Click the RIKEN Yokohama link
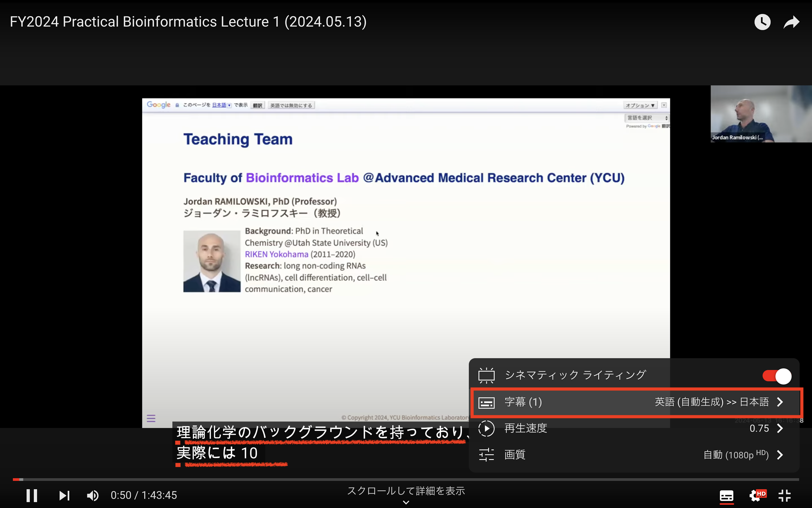The height and width of the screenshot is (508, 812). pyautogui.click(x=277, y=254)
